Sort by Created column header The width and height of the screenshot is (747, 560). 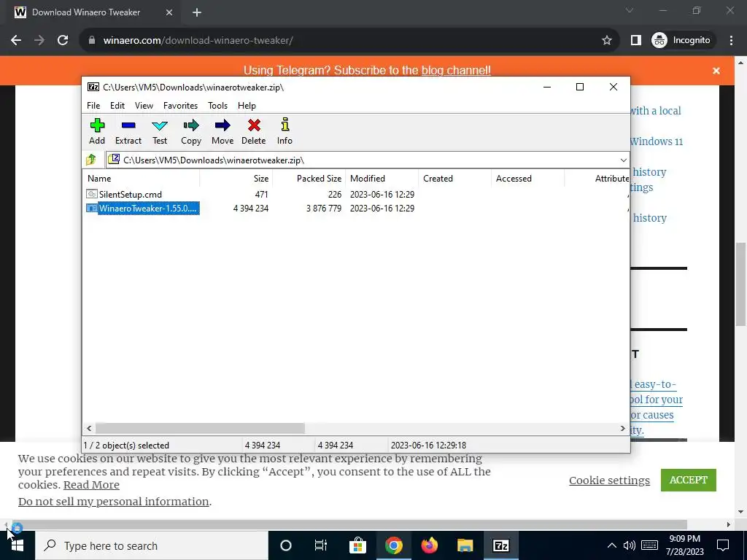pyautogui.click(x=454, y=179)
